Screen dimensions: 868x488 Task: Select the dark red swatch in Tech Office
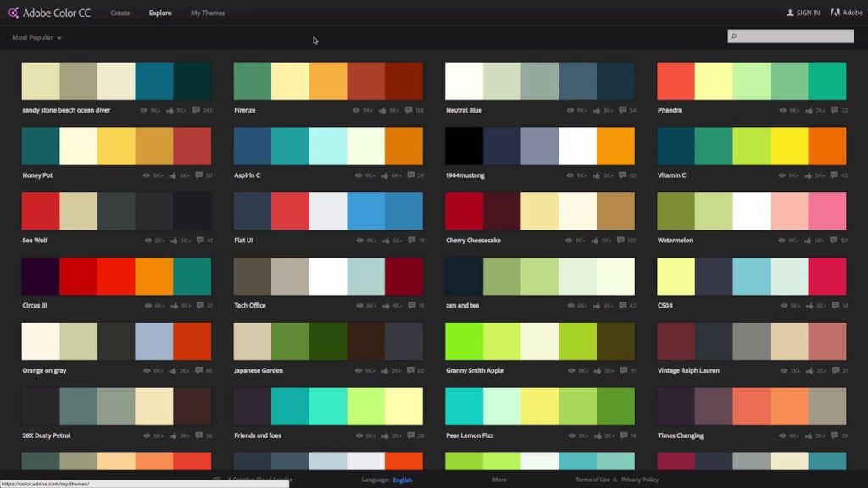click(x=403, y=276)
